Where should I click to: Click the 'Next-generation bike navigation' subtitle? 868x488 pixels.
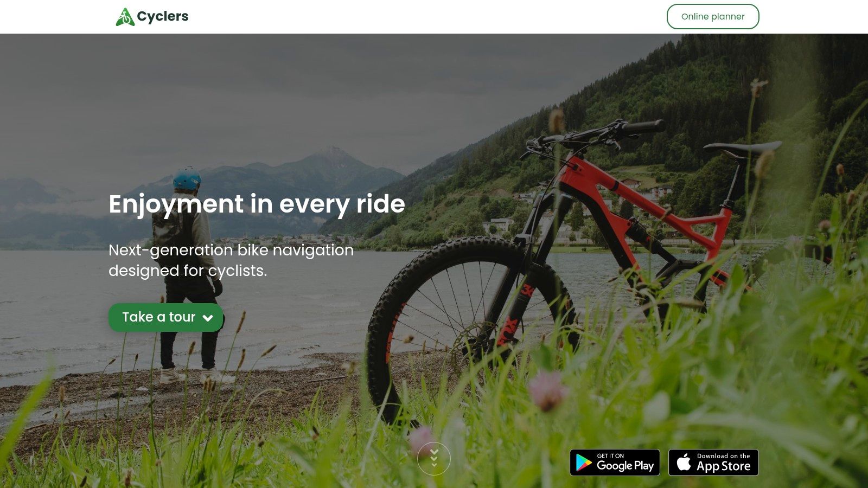click(231, 250)
